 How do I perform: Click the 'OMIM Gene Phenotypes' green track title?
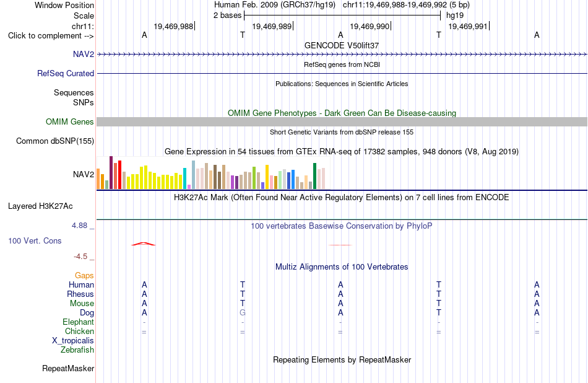pos(342,113)
